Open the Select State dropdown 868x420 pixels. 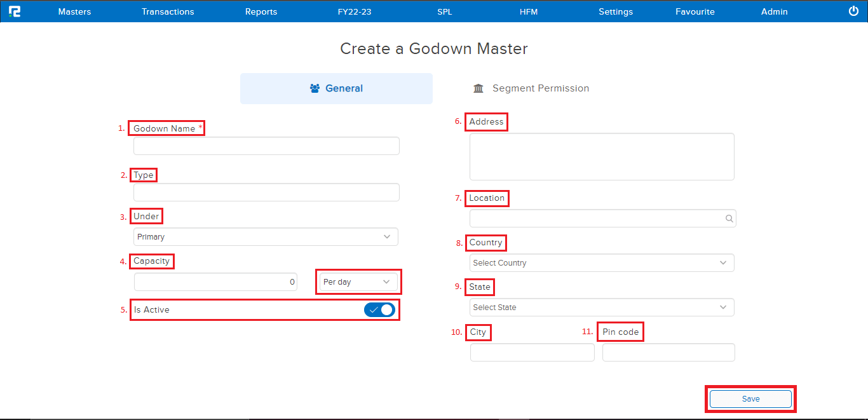(x=601, y=308)
